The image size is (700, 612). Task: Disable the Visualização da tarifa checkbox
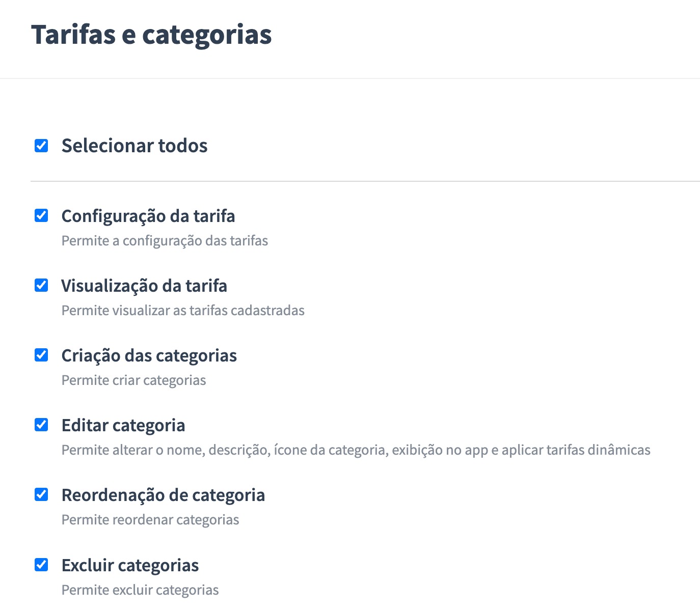[41, 286]
